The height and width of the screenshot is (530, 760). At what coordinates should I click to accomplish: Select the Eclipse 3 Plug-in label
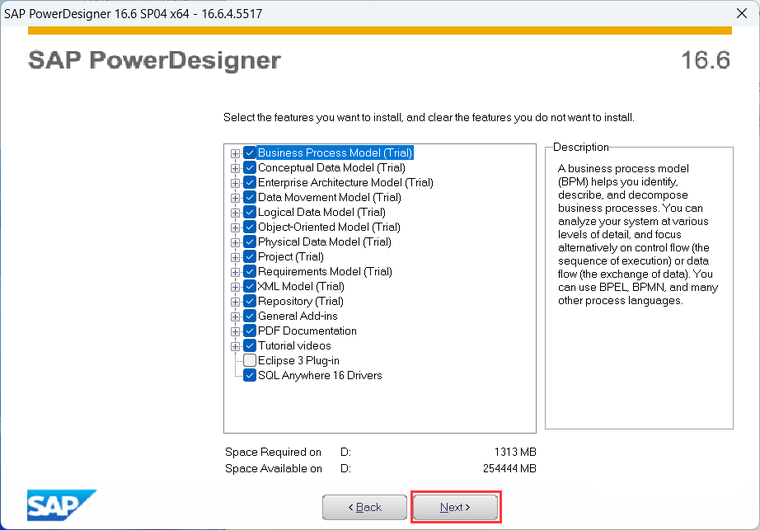tap(299, 360)
